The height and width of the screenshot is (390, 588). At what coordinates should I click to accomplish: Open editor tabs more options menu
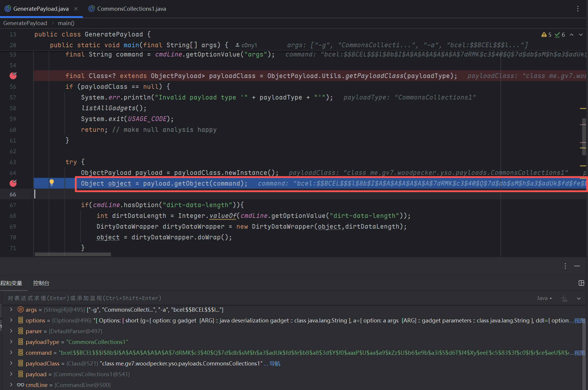578,9
